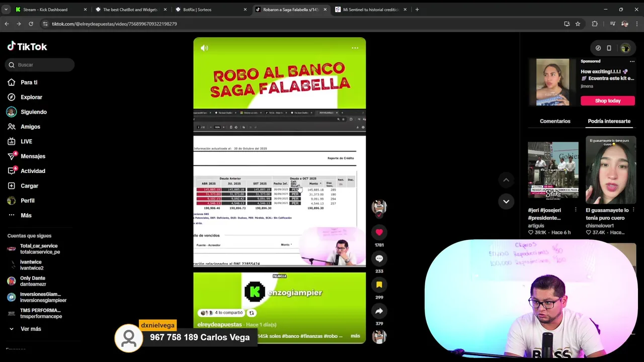Screen dimensions: 644x362
Task: Save the video with the bookmark icon
Action: click(379, 285)
